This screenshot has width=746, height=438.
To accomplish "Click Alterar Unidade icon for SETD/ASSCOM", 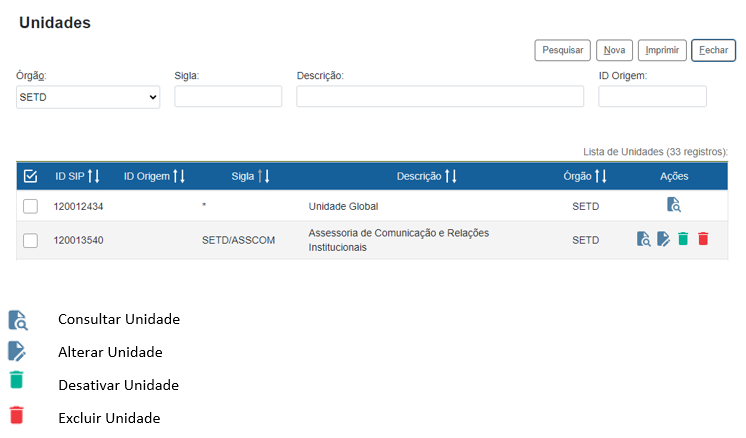I will pos(663,239).
